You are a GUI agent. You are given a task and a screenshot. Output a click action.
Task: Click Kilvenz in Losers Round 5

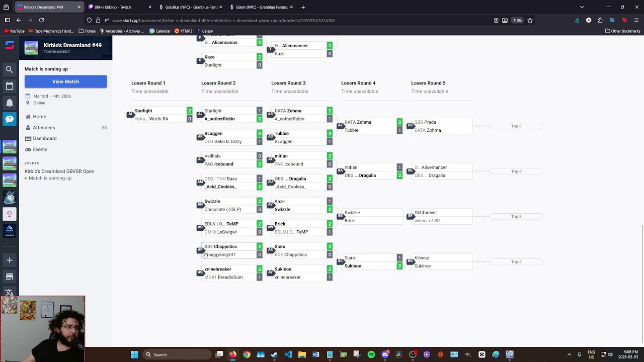422,258
